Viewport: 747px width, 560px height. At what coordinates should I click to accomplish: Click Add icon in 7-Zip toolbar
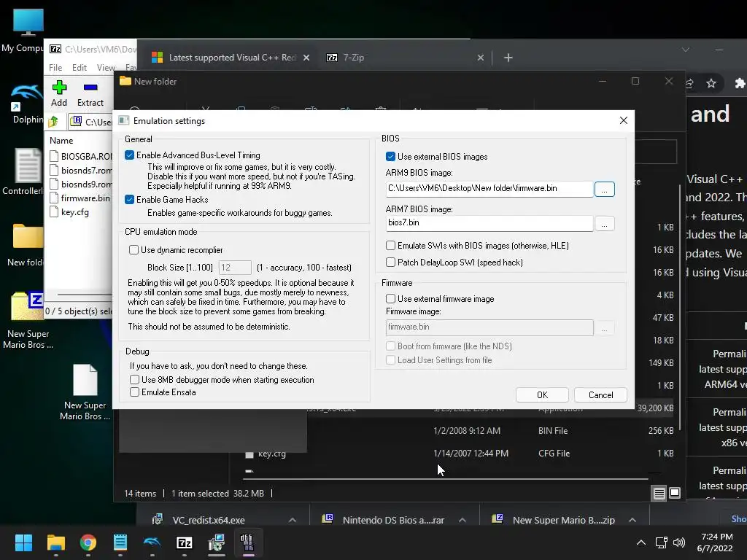(x=59, y=93)
